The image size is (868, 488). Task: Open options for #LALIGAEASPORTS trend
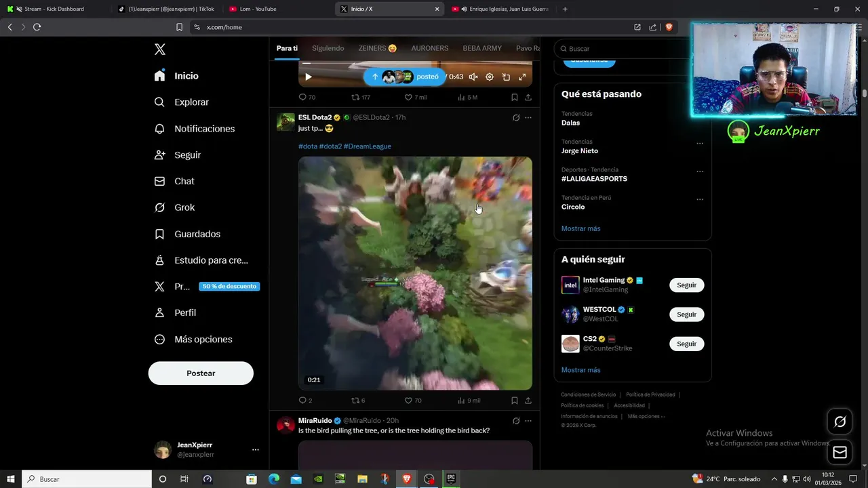700,171
